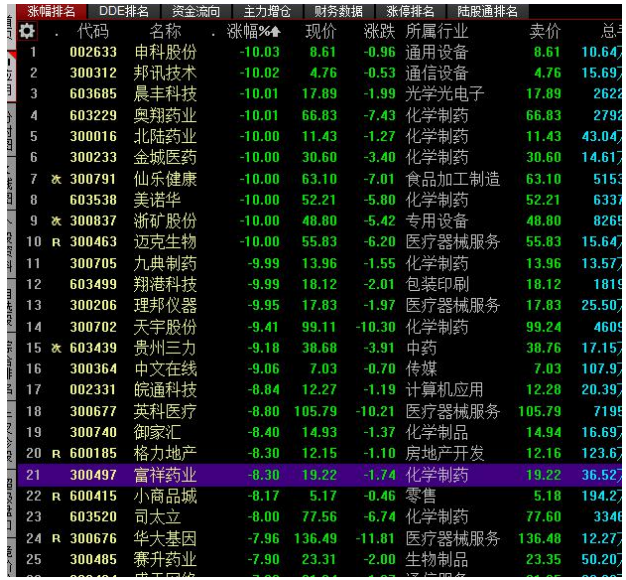Select the 财务数据 tab

tap(339, 11)
